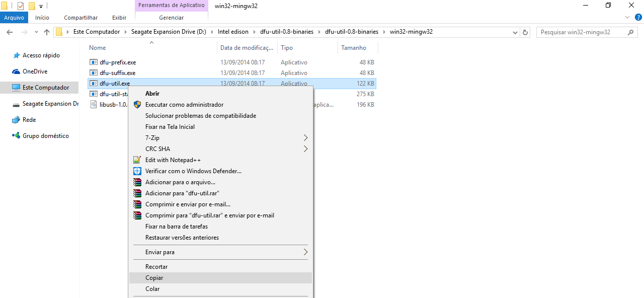The image size is (644, 298).
Task: Click the dfu-util.exe file name
Action: click(x=115, y=84)
